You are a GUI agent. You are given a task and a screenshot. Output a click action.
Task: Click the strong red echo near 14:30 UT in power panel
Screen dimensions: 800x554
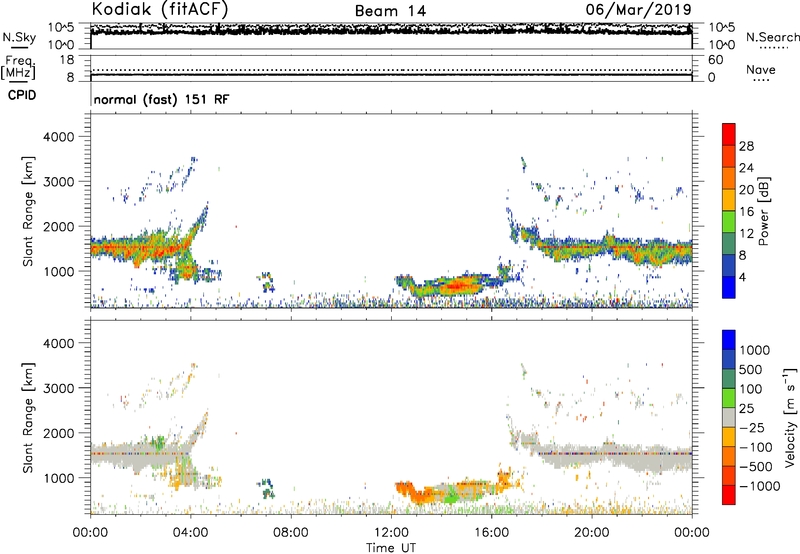coord(457,285)
